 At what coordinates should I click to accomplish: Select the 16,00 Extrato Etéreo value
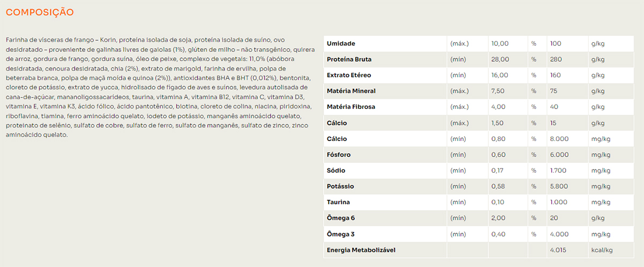point(500,75)
